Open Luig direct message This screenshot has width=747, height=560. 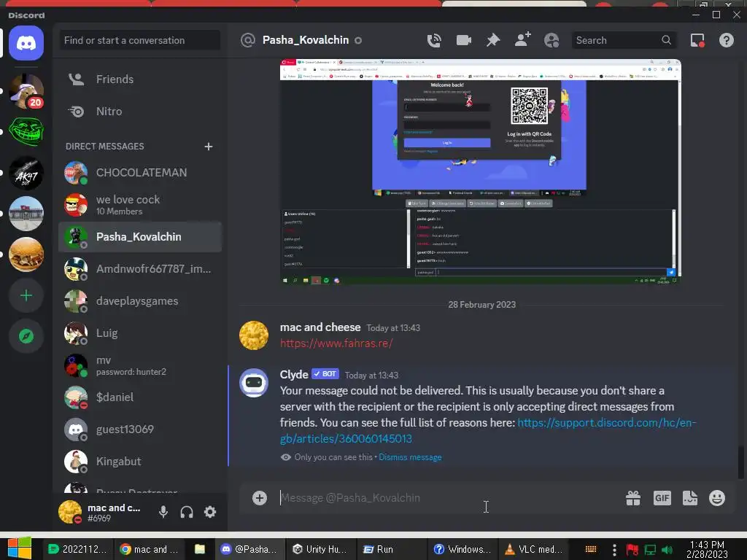coord(140,332)
